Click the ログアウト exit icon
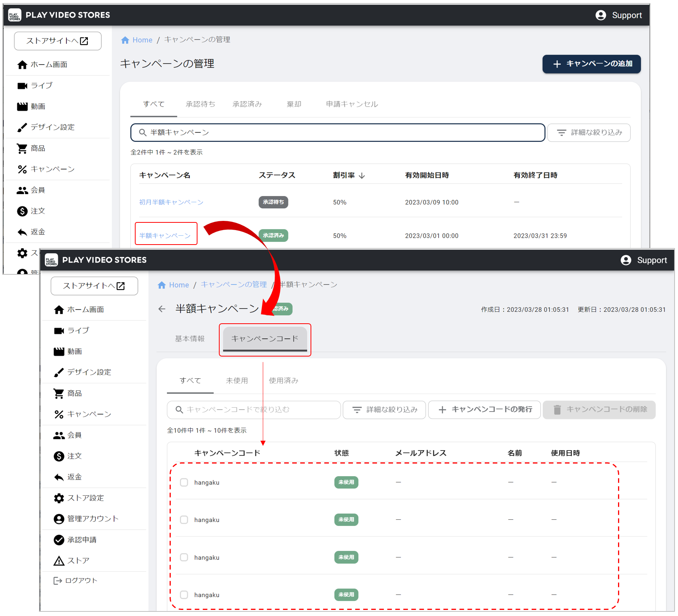This screenshot has width=678, height=616. pyautogui.click(x=58, y=581)
